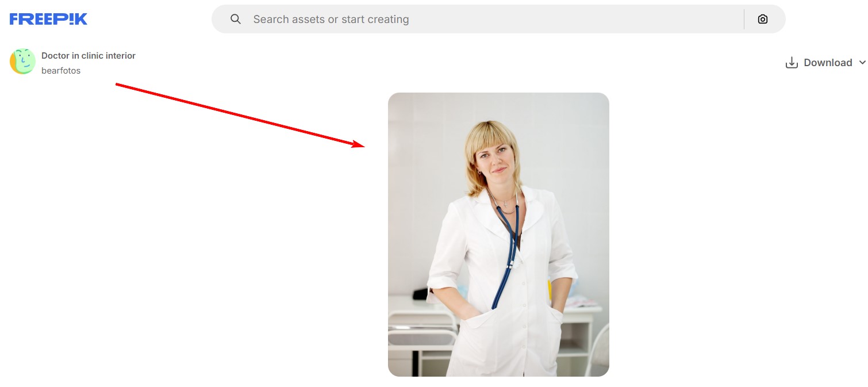Open the bearfotos author profile link
The height and width of the screenshot is (387, 868).
click(61, 71)
